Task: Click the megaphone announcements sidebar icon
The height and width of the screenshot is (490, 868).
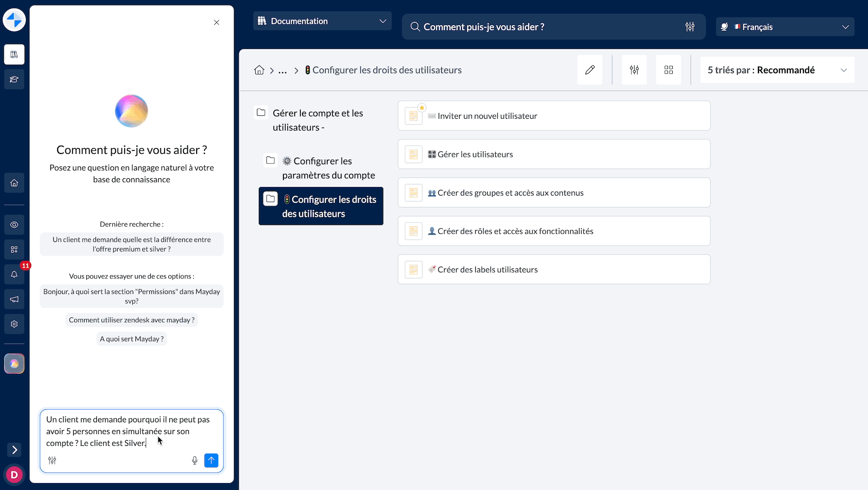Action: (14, 299)
